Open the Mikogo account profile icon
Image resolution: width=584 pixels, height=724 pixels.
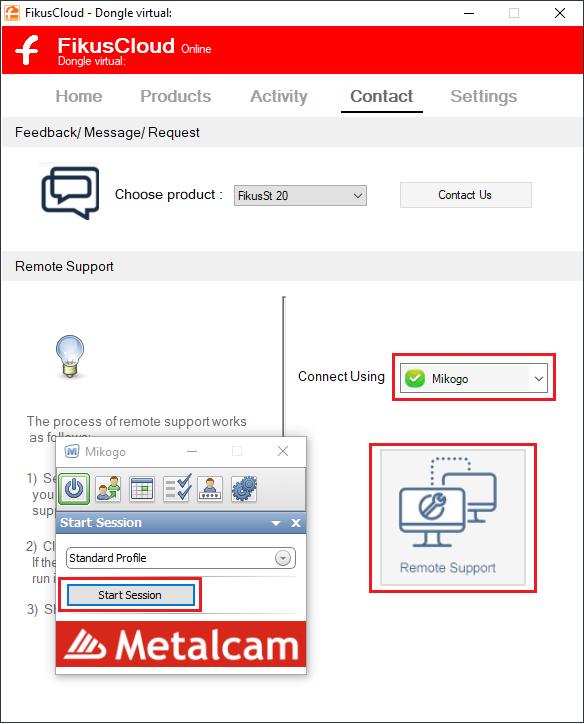pos(210,489)
